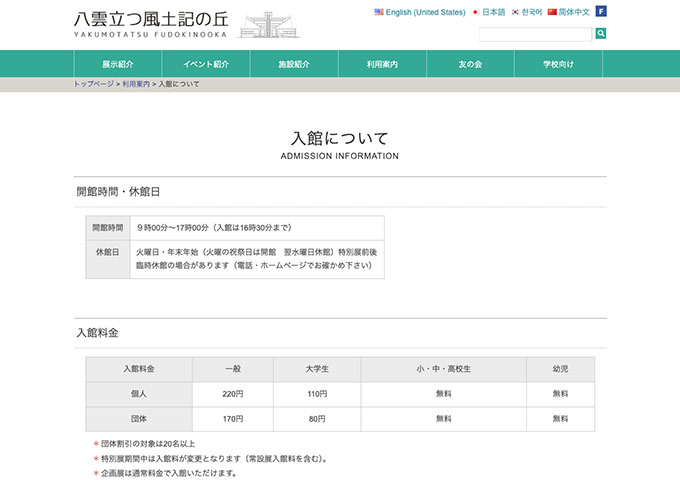
Task: Click the note 団体割引の対象は20名以上
Action: click(x=148, y=444)
